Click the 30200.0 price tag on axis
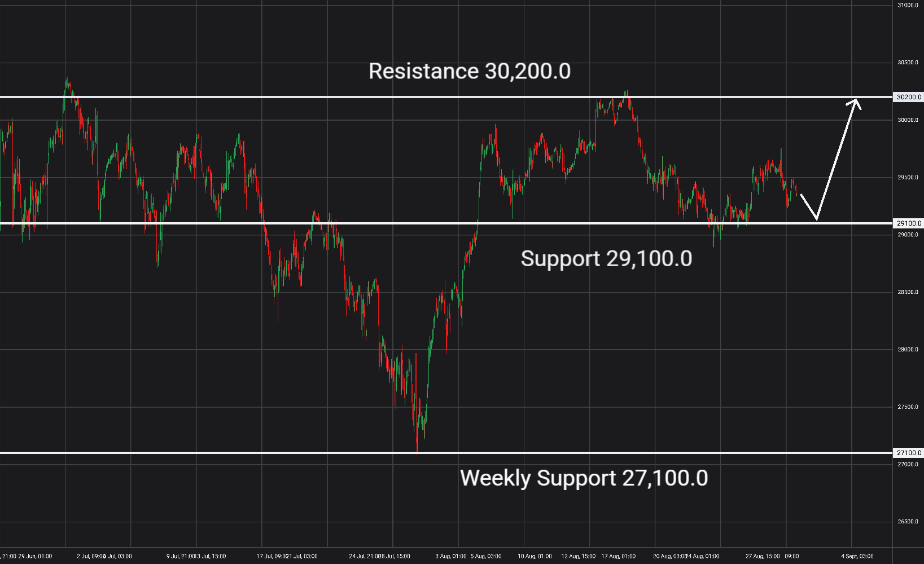Image resolution: width=924 pixels, height=564 pixels. [x=908, y=97]
